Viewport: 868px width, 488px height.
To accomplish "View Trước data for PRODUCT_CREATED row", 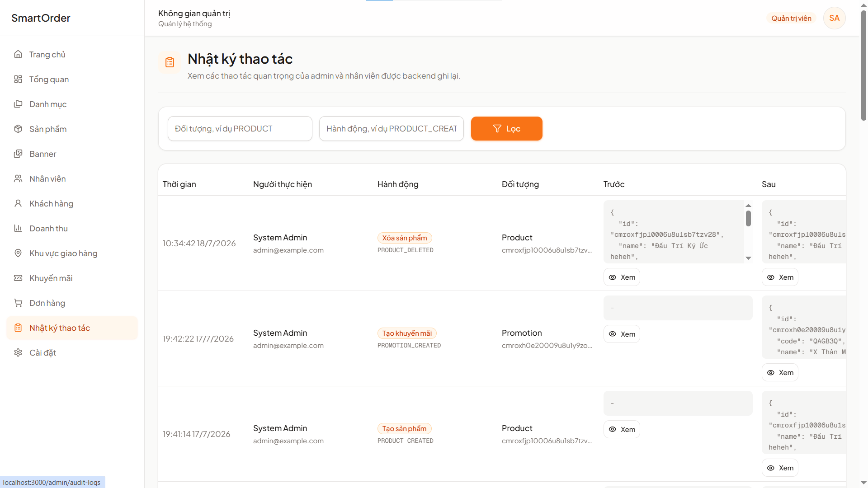I will 622,429.
